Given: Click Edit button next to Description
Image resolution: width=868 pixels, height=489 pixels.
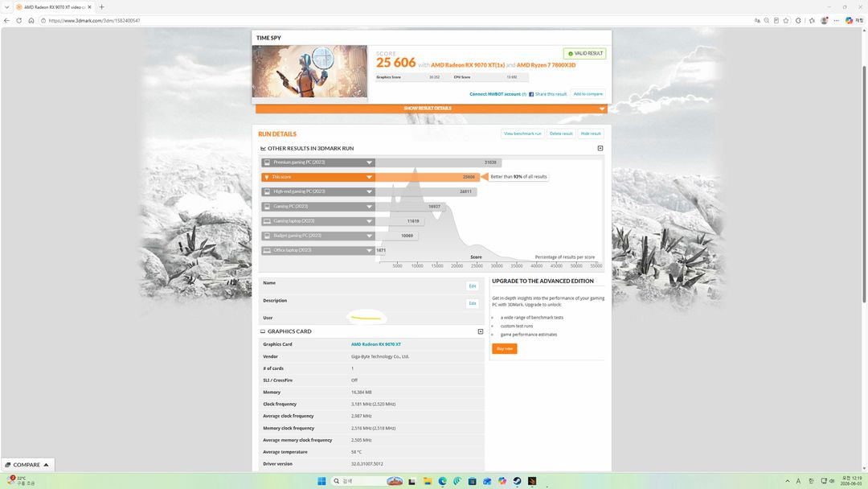Looking at the screenshot, I should tap(473, 303).
